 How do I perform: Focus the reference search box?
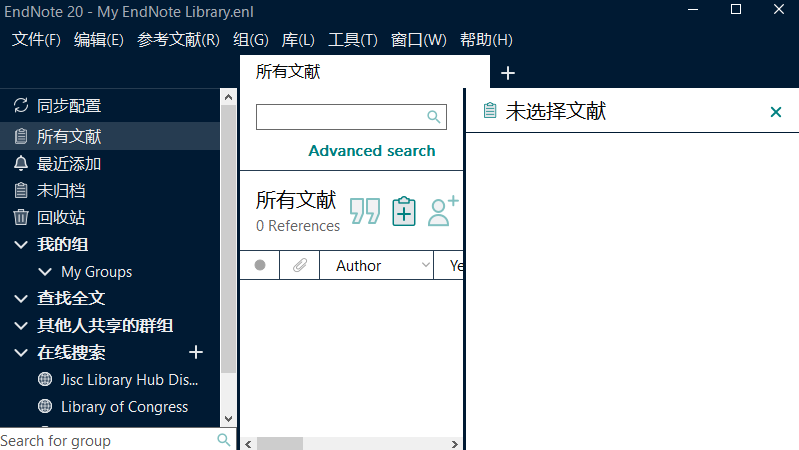tap(351, 117)
